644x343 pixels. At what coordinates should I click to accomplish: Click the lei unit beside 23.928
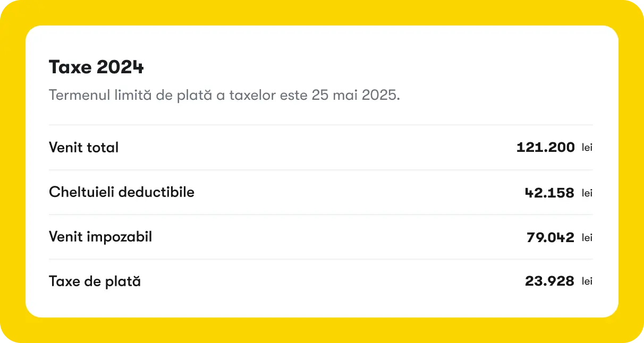(587, 282)
